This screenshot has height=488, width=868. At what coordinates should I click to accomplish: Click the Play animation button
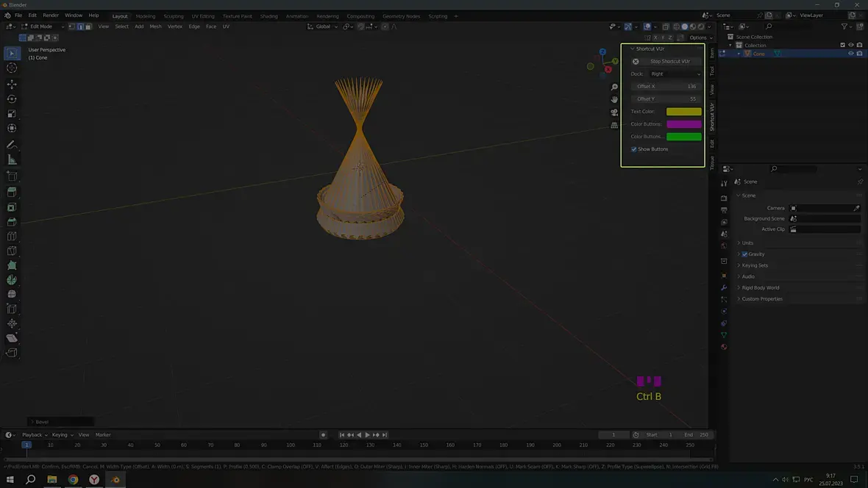pyautogui.click(x=367, y=435)
